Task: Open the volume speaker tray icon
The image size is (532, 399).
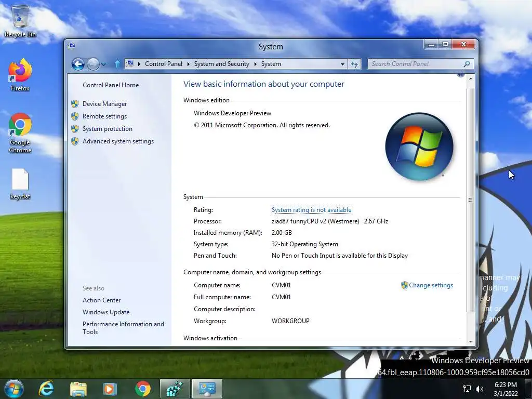Action: (x=480, y=389)
